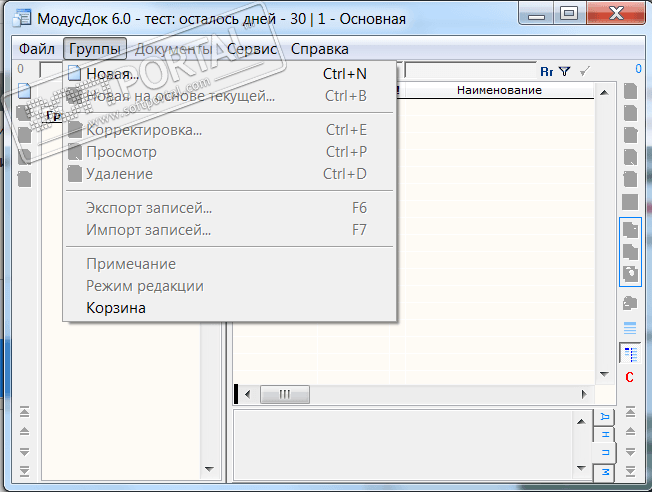Image resolution: width=652 pixels, height=492 pixels.
Task: Choose 'Примечание' in the Группы menu
Action: coord(230,264)
